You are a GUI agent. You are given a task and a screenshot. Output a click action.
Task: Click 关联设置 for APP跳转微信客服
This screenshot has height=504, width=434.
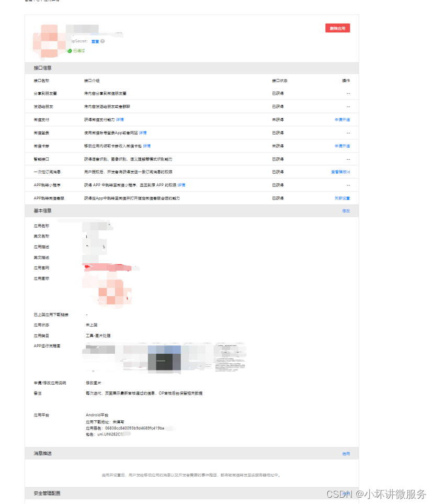pos(342,198)
